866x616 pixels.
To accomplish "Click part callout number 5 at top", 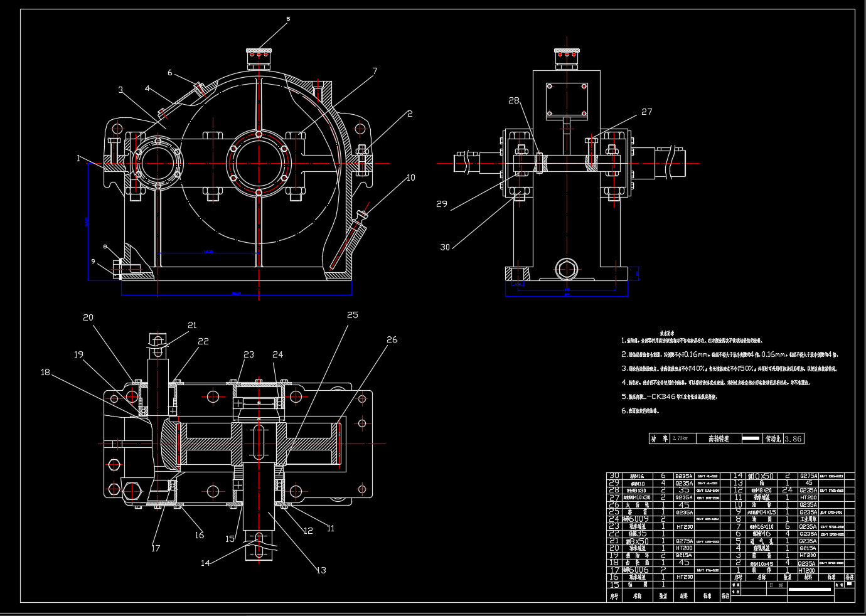I will [x=288, y=19].
